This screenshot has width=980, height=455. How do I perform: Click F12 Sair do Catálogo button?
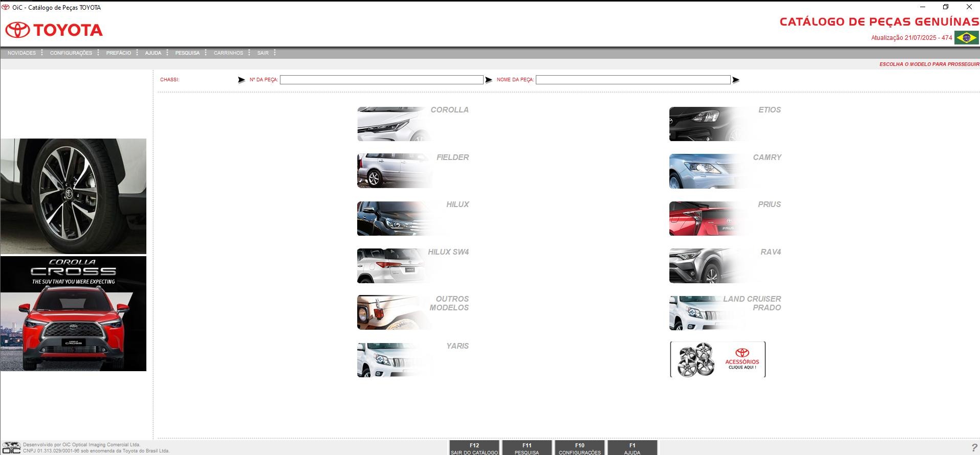point(474,448)
